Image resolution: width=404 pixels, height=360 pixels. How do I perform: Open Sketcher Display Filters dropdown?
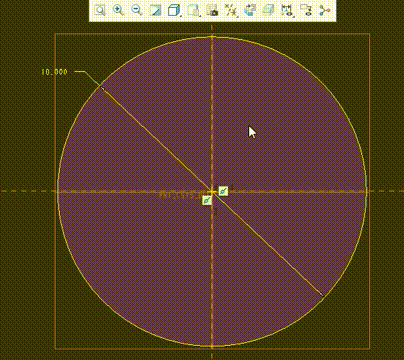point(287,10)
